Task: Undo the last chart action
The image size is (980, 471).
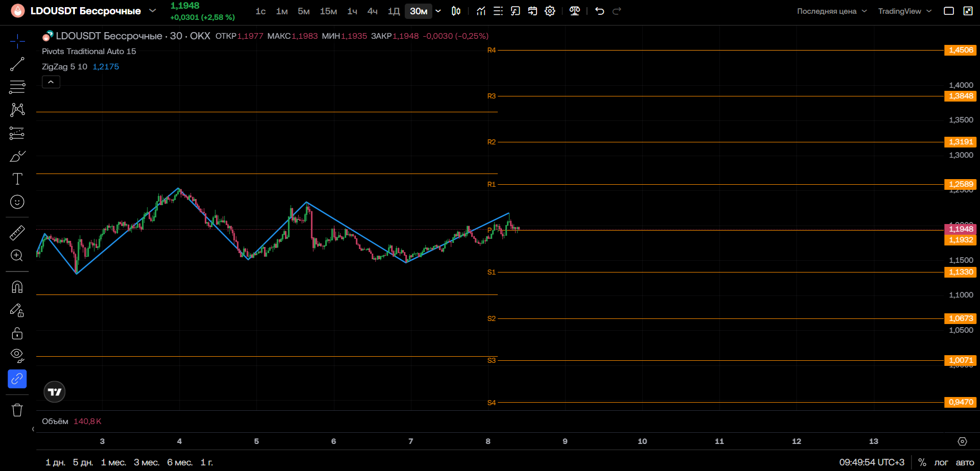Action: point(600,11)
